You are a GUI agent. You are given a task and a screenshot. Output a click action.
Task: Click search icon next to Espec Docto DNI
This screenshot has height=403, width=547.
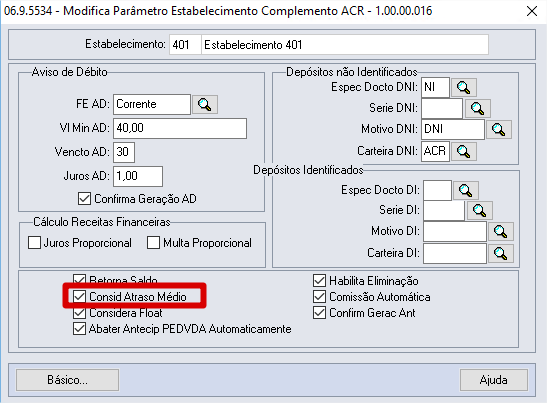[464, 87]
